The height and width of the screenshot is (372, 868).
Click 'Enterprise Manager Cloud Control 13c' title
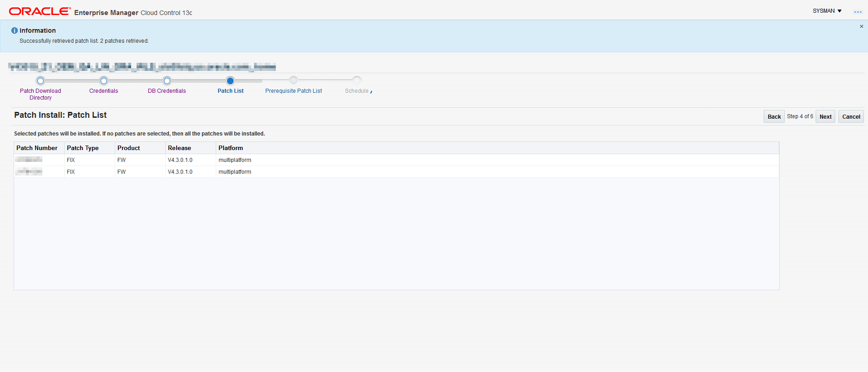pos(133,13)
